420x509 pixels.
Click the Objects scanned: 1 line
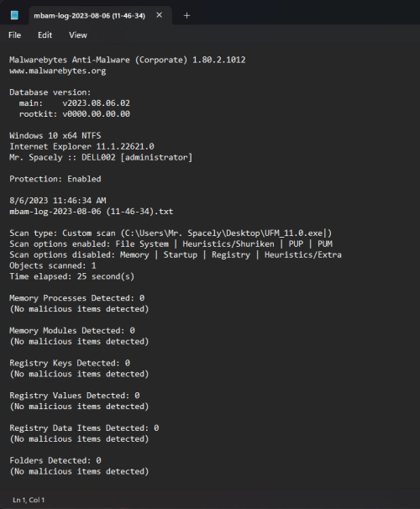point(53,265)
